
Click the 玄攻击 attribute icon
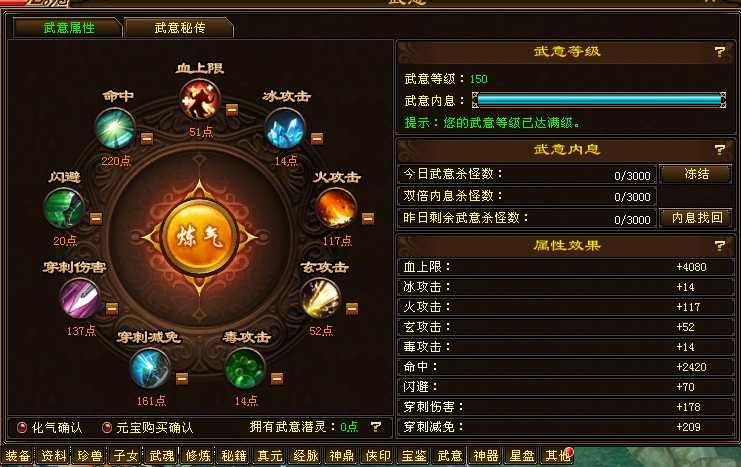coord(320,298)
